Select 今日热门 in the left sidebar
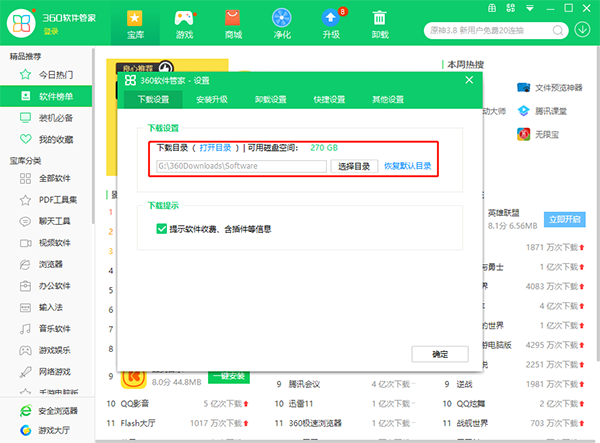600x443 pixels. (55, 75)
